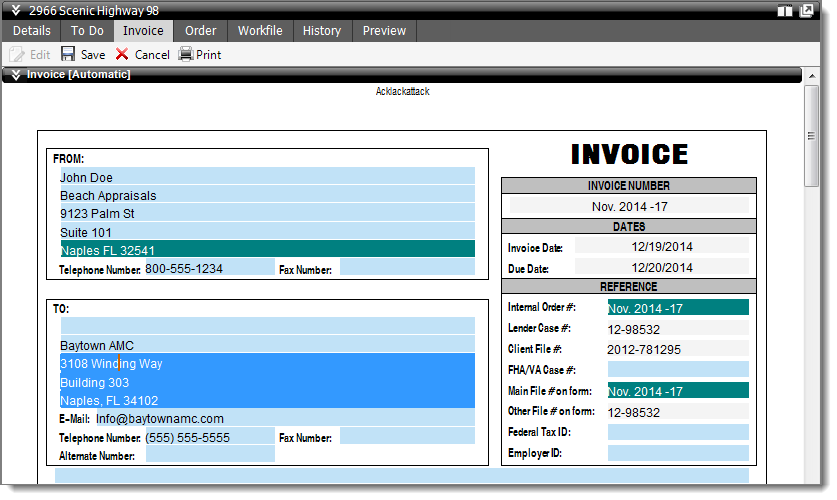This screenshot has height=500, width=837.
Task: Click the Edit pencil icon
Action: coord(17,54)
